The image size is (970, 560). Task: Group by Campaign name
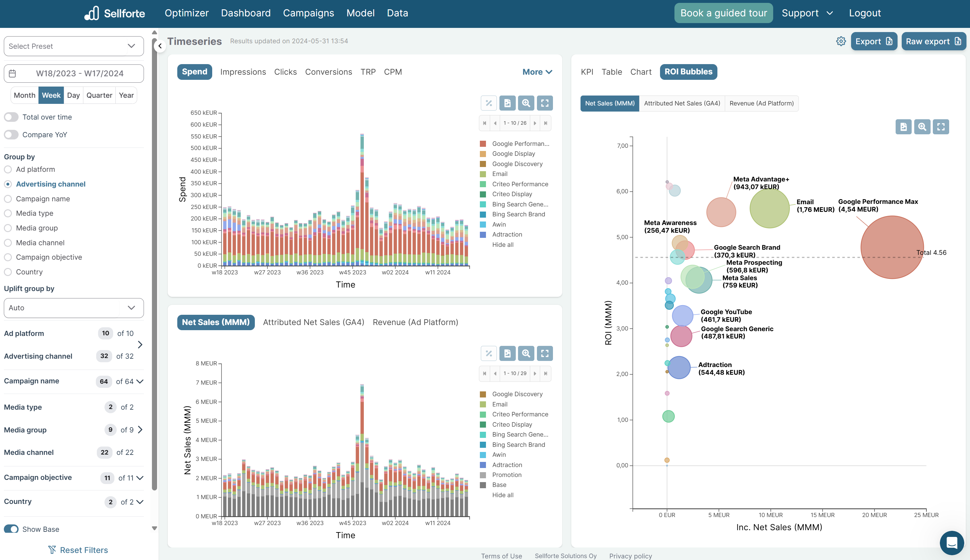[8, 199]
